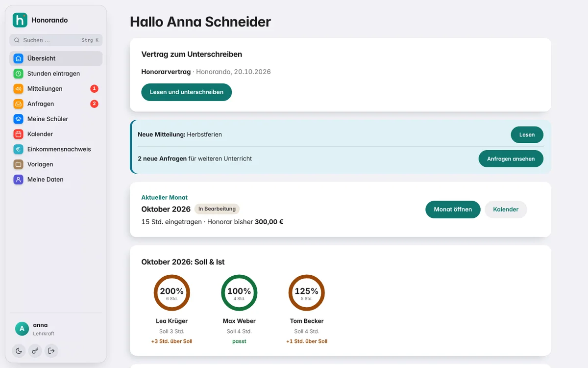Open Übersicht via its house icon
This screenshot has height=368, width=588.
tap(18, 58)
